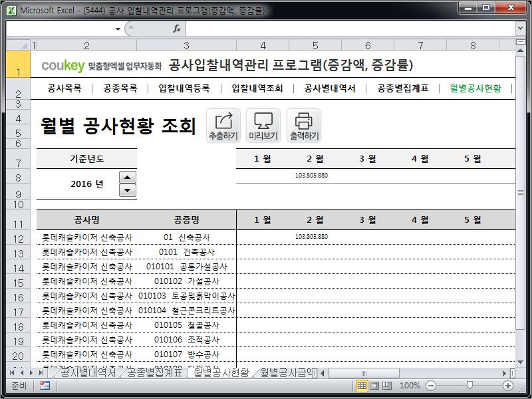Image resolution: width=532 pixels, height=399 pixels.
Task: Select the 010102 가설공사 cell
Action: [186, 281]
